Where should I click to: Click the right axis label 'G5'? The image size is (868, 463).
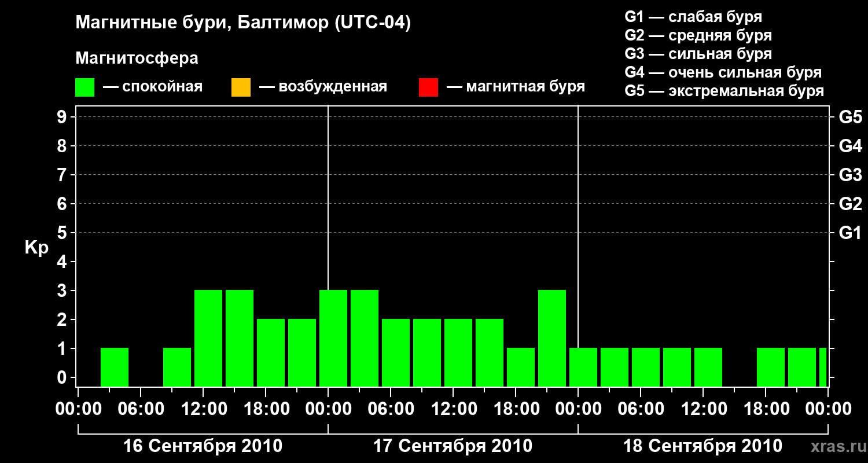(850, 117)
